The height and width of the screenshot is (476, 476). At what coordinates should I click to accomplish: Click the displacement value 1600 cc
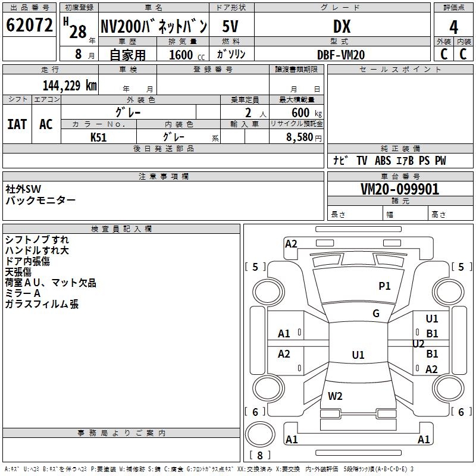click(x=187, y=55)
